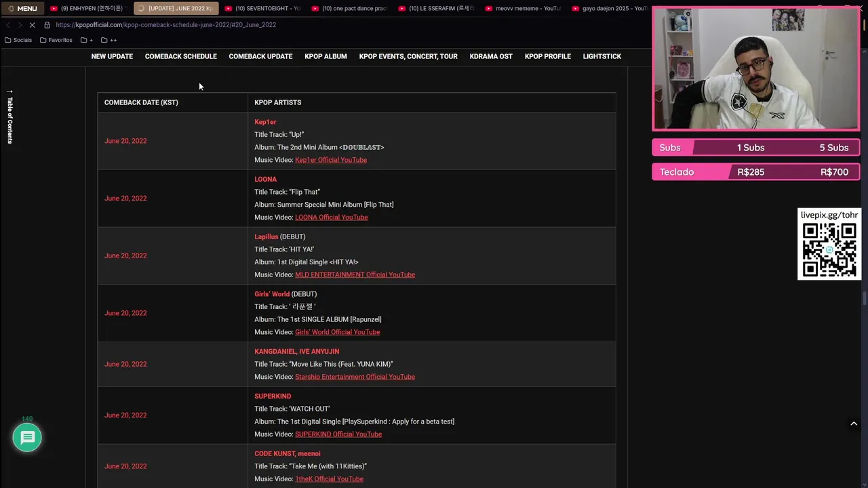Screen dimensions: 868x488
Task: Open SUPERKIND Official YouTube link
Action: (x=338, y=434)
